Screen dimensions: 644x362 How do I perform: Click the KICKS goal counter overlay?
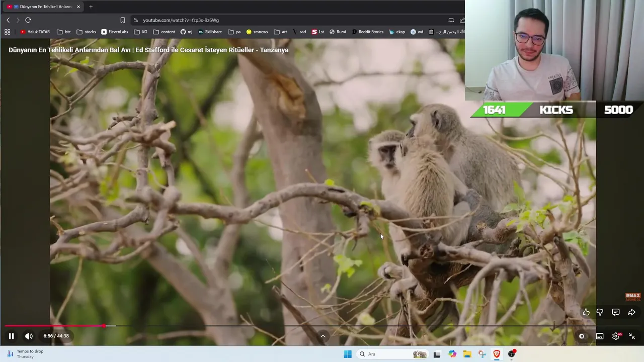click(x=557, y=110)
